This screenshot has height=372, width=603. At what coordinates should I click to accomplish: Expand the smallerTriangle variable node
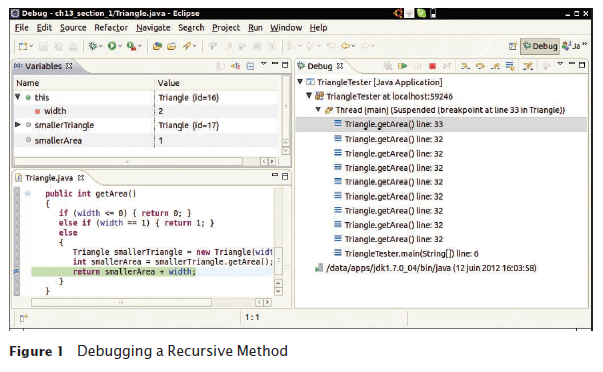[18, 125]
